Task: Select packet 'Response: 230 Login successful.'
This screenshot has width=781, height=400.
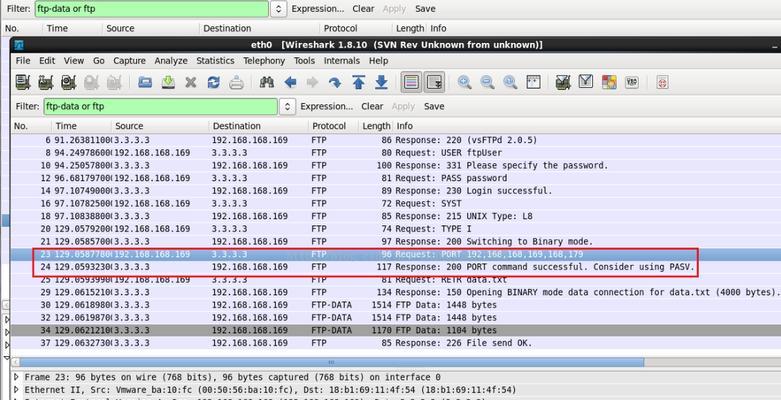Action: (395, 191)
